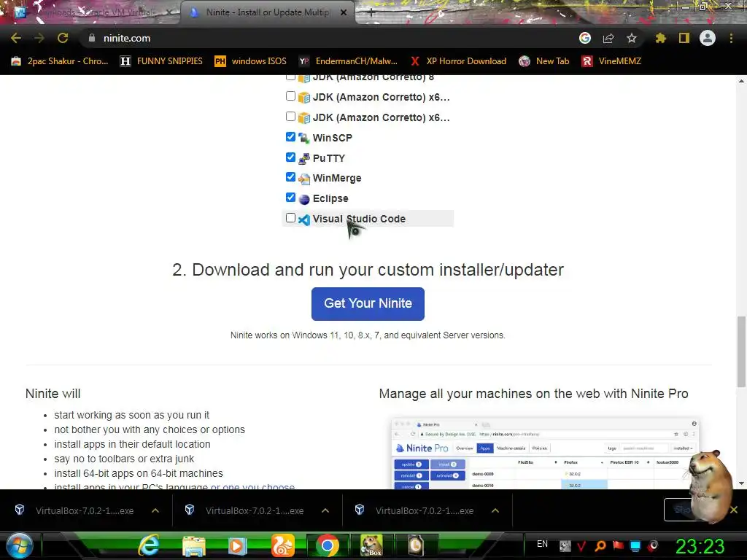Click the WinSCP app icon
The image size is (747, 560).
click(x=304, y=138)
